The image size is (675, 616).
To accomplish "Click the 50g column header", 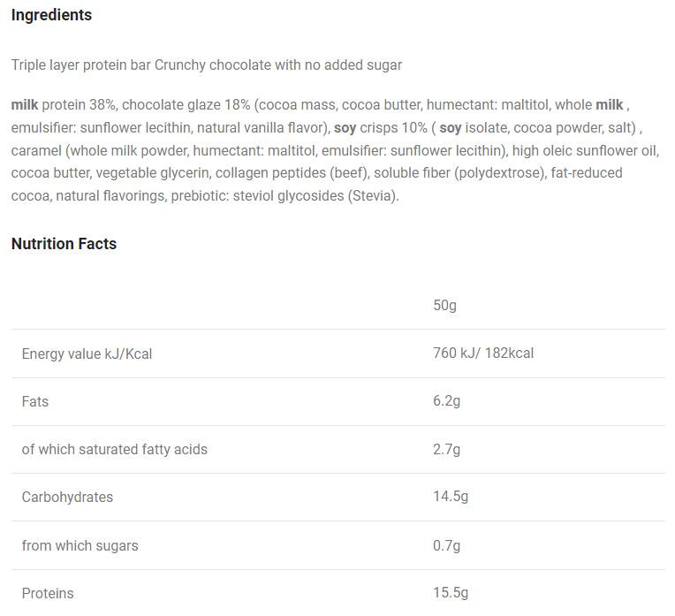I will pyautogui.click(x=444, y=306).
